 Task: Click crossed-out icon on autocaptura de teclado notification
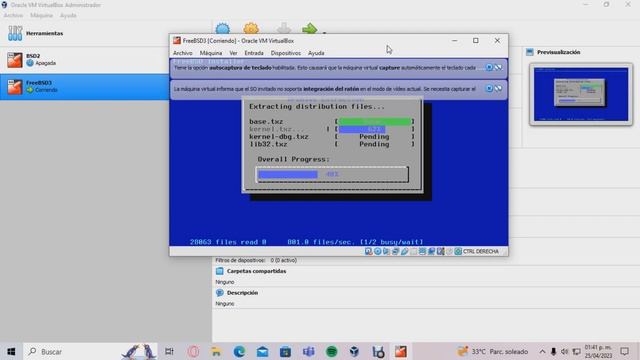pos(498,67)
